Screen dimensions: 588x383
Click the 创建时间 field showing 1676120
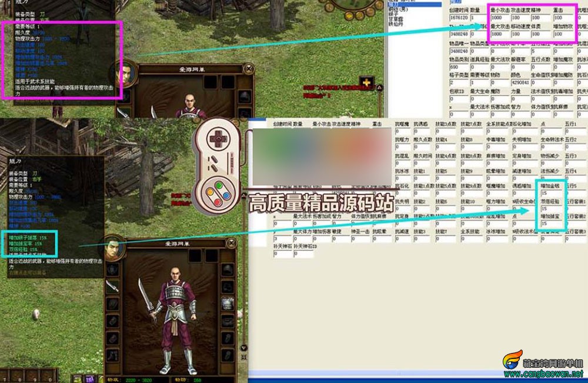tap(459, 18)
